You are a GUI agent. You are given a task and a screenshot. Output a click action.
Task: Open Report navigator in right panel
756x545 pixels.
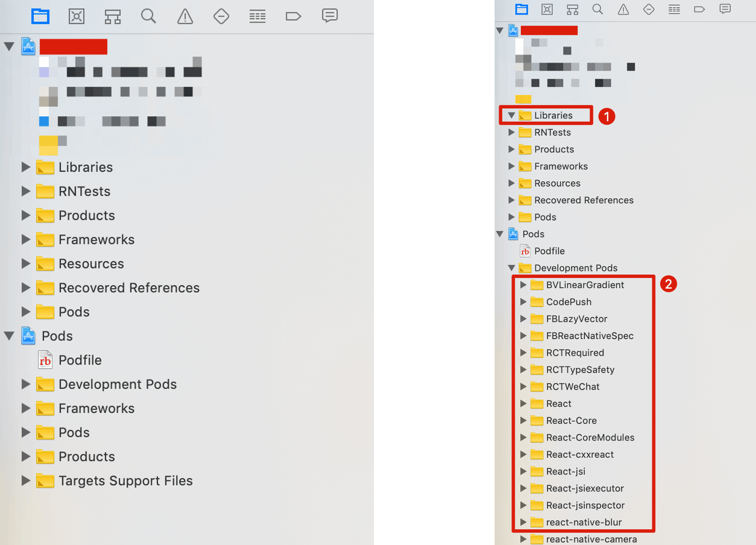click(725, 9)
